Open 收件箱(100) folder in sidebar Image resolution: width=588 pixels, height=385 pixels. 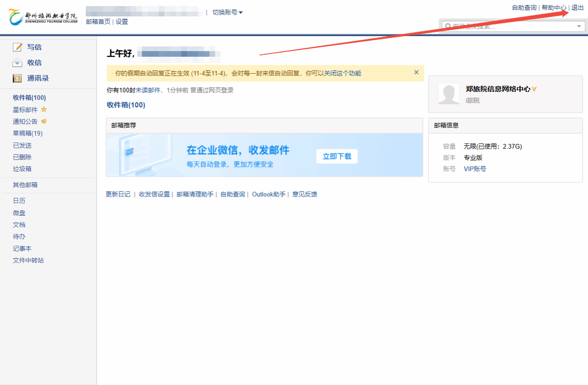pyautogui.click(x=29, y=98)
